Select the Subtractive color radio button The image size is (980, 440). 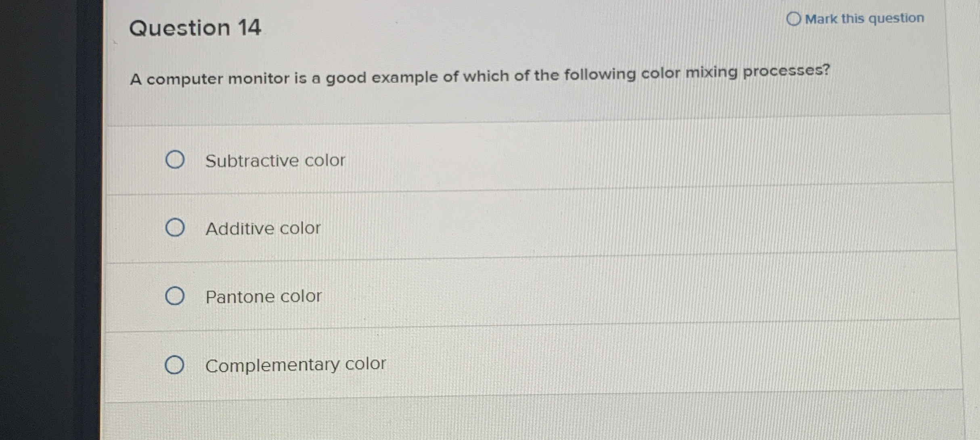(176, 160)
